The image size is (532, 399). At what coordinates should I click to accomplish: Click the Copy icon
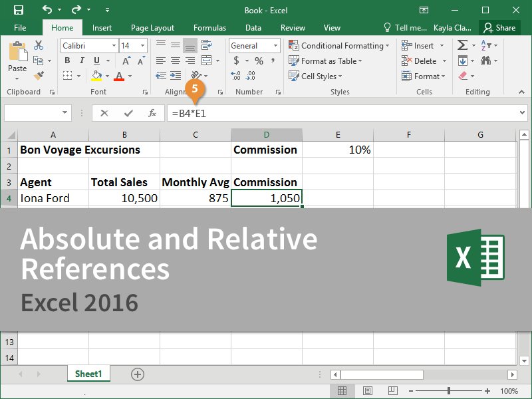click(38, 61)
